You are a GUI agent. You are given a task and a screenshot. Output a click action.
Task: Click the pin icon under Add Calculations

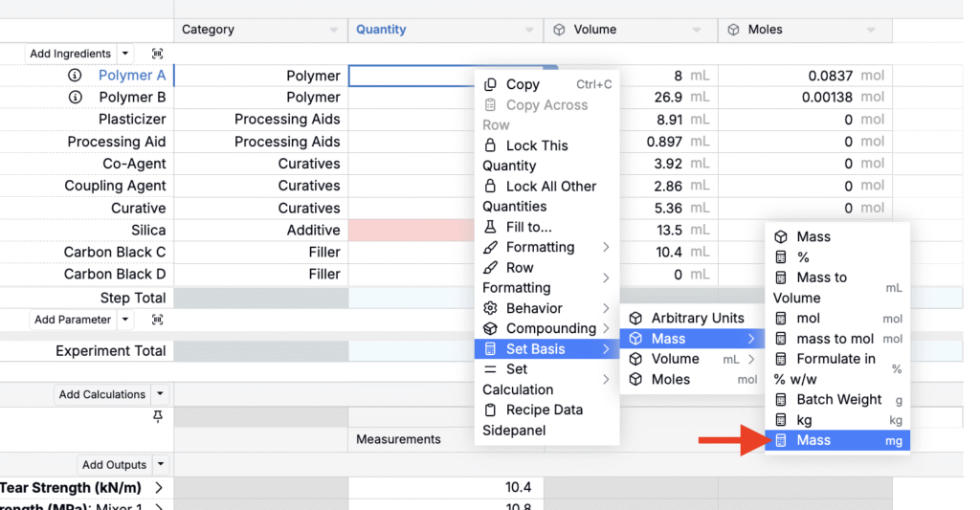click(158, 416)
